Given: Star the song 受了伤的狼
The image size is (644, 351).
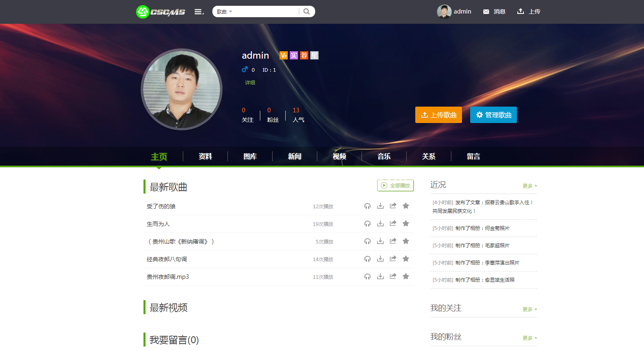Looking at the screenshot, I should [x=406, y=206].
